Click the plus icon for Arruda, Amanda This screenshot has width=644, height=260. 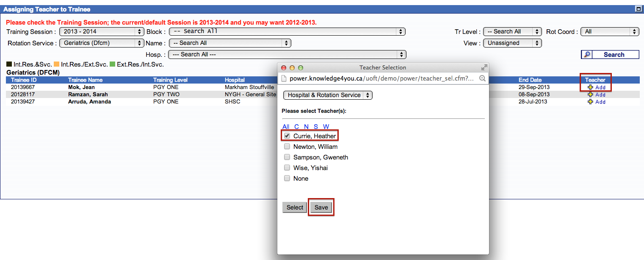(590, 102)
